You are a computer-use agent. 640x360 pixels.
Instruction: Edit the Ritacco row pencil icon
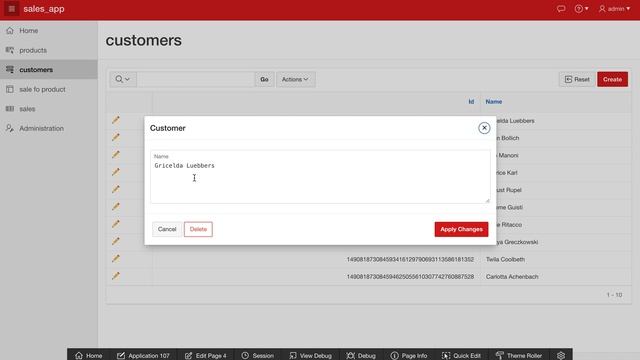point(116,224)
